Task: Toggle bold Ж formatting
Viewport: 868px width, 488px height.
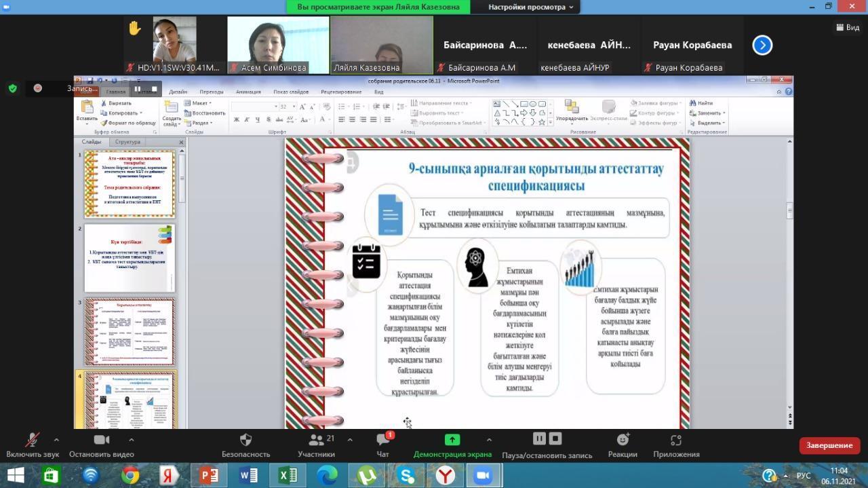Action: [237, 119]
